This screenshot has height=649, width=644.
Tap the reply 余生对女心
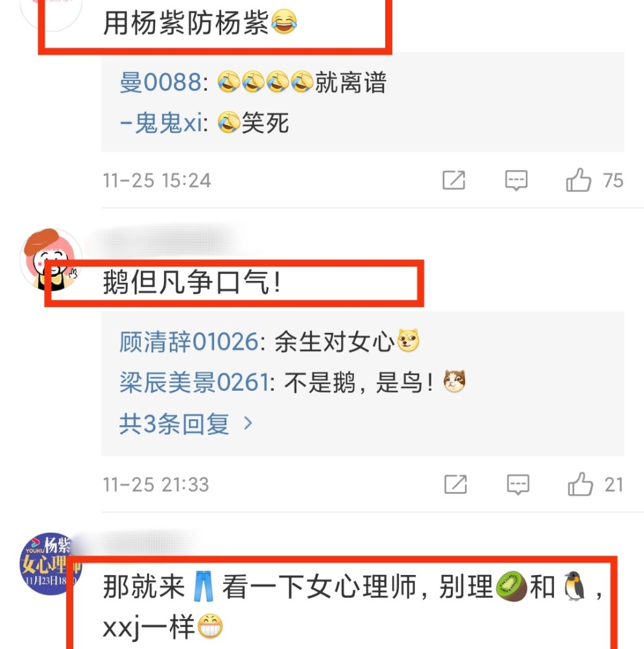coord(346,342)
